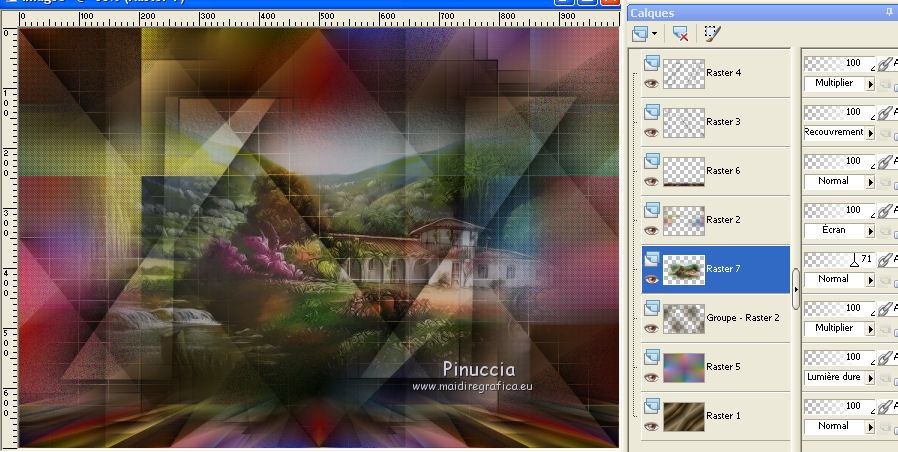The image size is (898, 452).
Task: Click the layer type icon of Raster 3
Action: [x=652, y=112]
